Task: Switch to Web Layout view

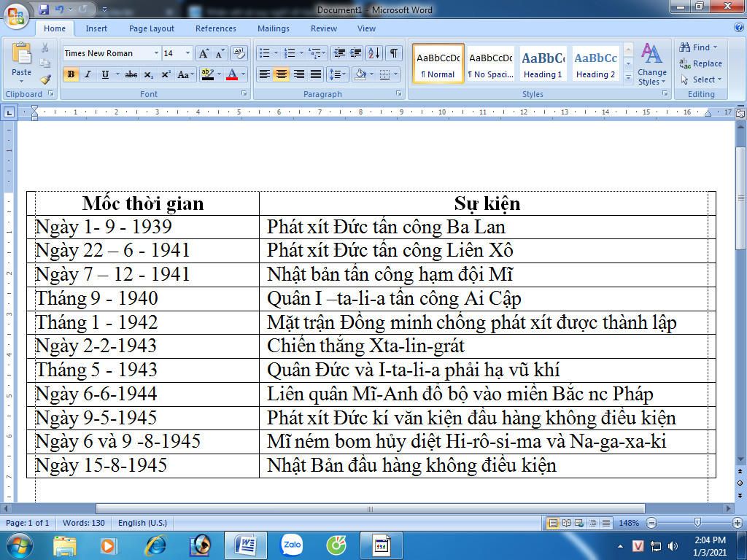Action: pos(579,523)
